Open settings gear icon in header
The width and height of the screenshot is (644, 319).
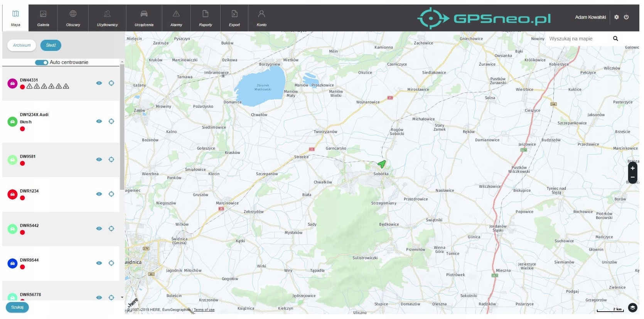coord(616,17)
